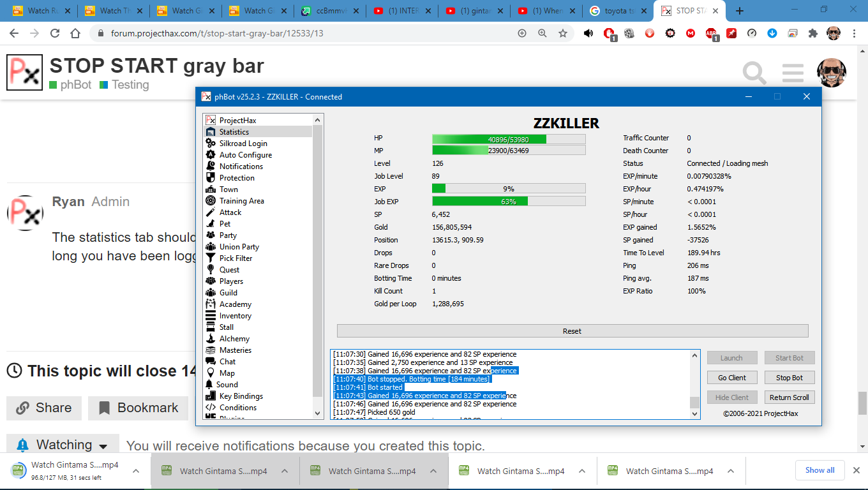Click the Pick Filter funnel icon
The height and width of the screenshot is (490, 868).
210,258
